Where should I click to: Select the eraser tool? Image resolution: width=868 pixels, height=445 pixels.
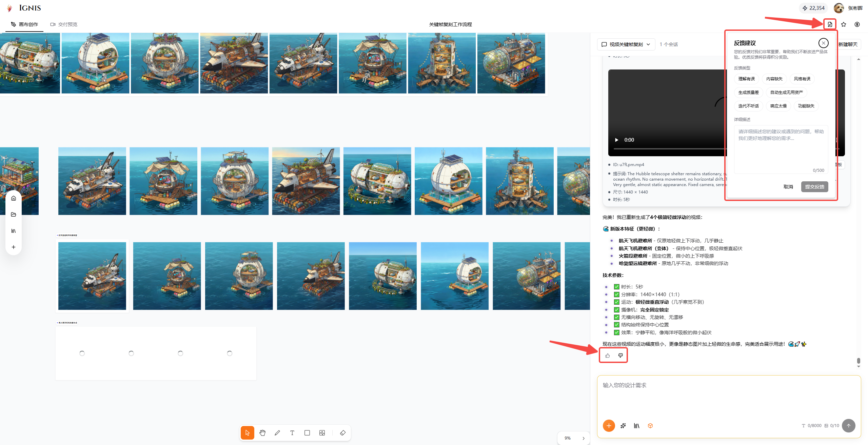click(343, 433)
